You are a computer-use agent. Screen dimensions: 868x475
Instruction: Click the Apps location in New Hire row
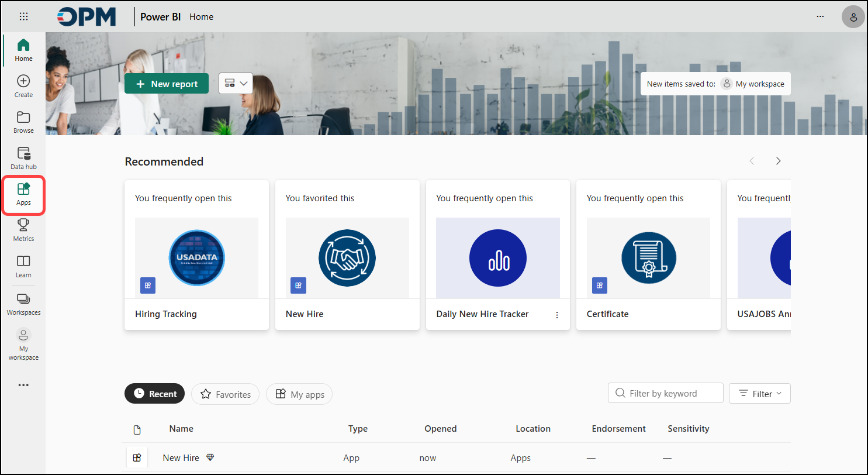click(521, 458)
